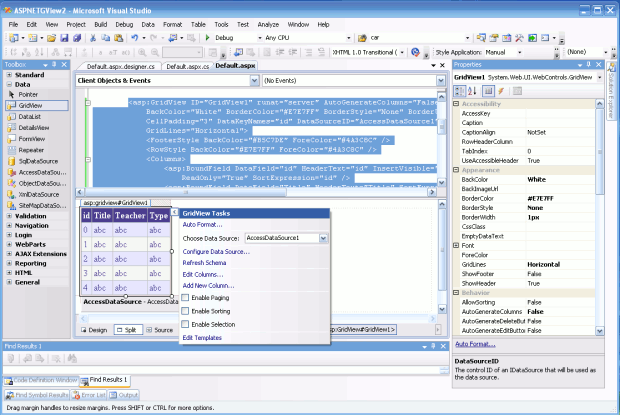Enable Paging checkbox in GridView Tasks
This screenshot has height=415, width=620.
(x=186, y=298)
